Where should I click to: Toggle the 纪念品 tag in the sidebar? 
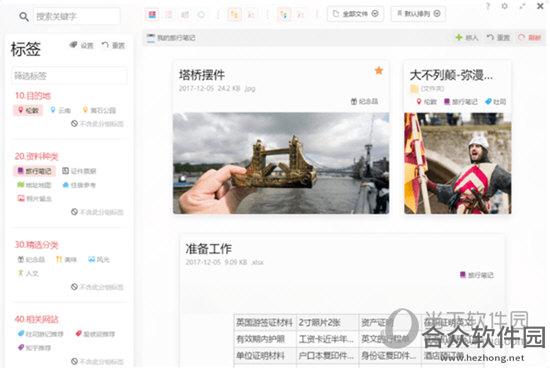pyautogui.click(x=31, y=260)
